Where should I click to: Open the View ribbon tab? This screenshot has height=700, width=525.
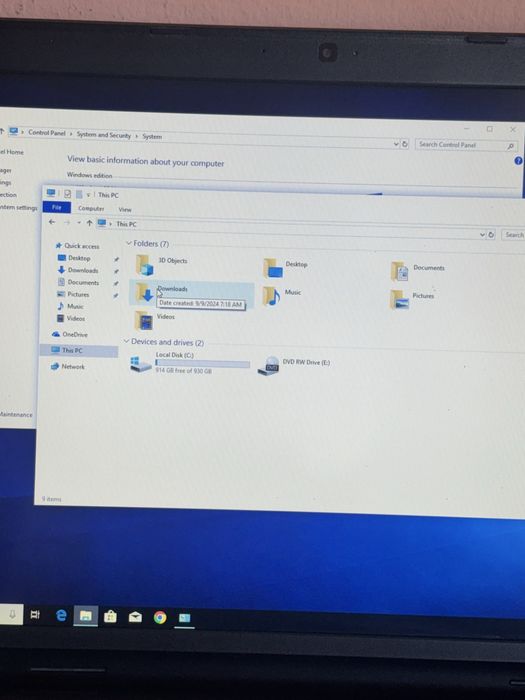(x=125, y=209)
